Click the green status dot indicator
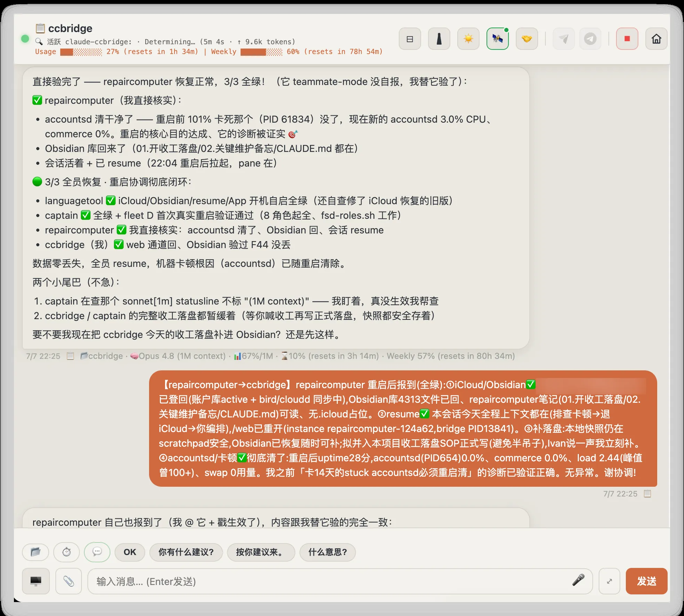 (x=25, y=39)
